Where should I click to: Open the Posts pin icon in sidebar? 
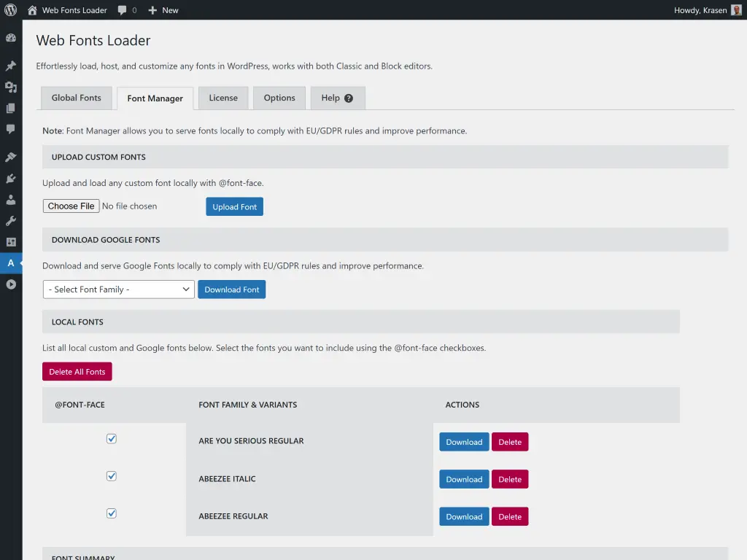(11, 65)
